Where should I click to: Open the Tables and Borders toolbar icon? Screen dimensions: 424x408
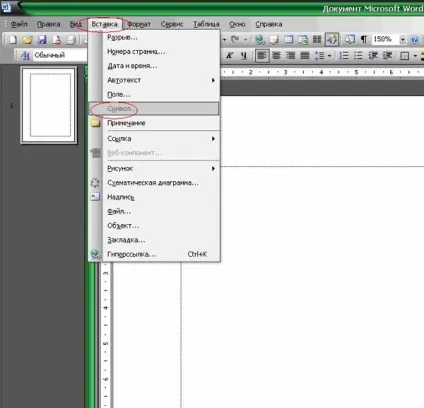click(x=274, y=40)
